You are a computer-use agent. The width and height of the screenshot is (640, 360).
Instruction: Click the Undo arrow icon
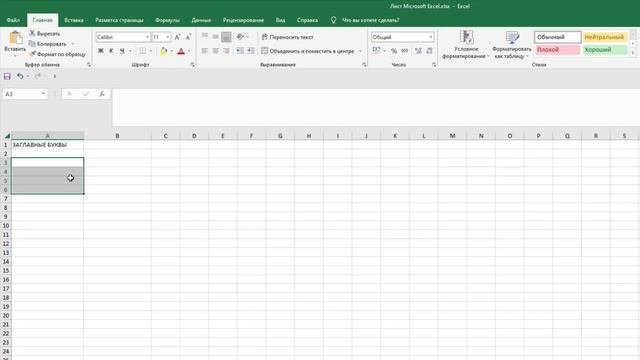(20, 76)
